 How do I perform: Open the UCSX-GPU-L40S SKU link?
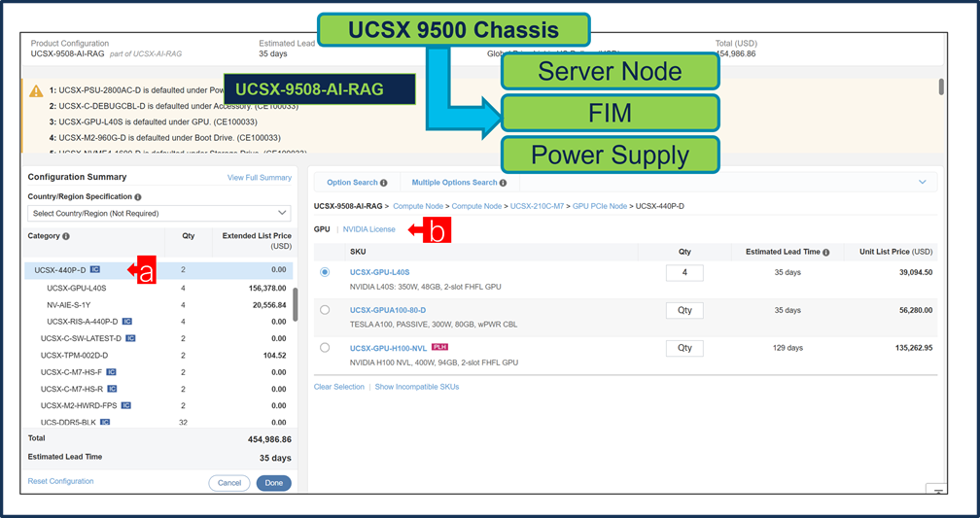380,272
